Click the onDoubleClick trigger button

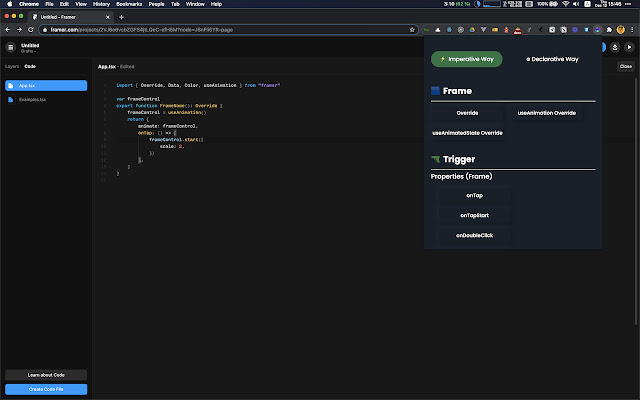pos(474,236)
